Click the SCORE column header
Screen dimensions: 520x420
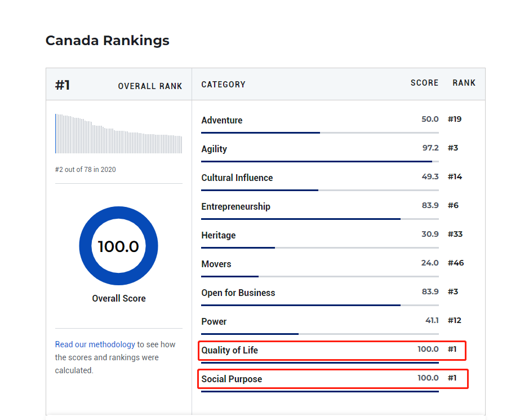424,83
